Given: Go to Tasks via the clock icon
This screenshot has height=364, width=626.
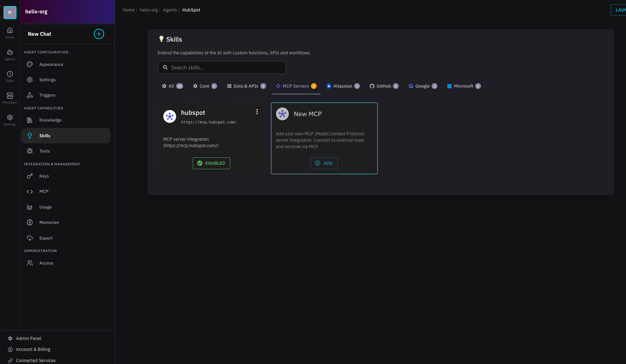Looking at the screenshot, I should [10, 76].
